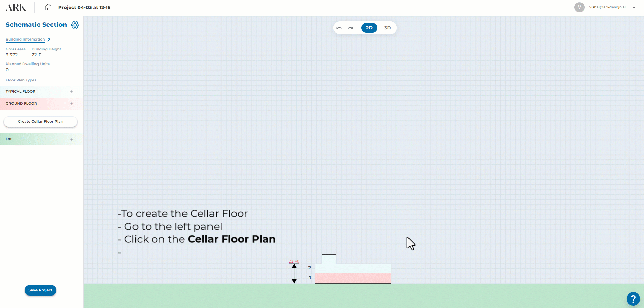This screenshot has height=308, width=644.
Task: Save the project
Action: point(41,290)
